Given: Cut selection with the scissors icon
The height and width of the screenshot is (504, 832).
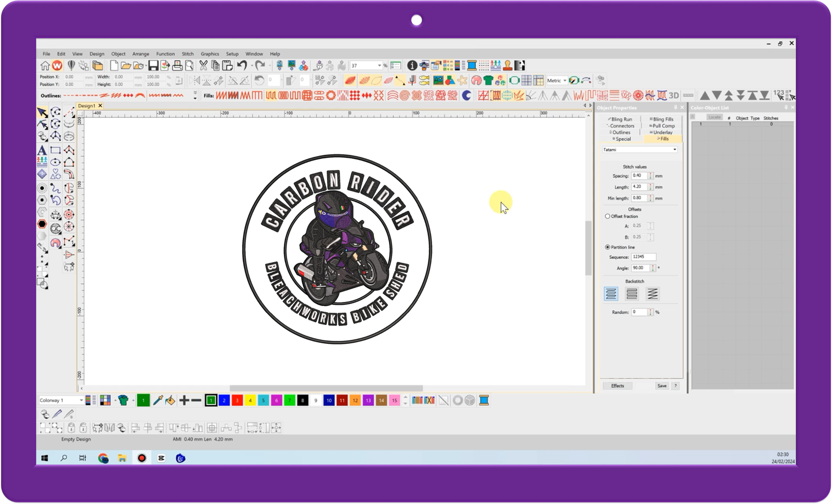Looking at the screenshot, I should pyautogui.click(x=203, y=65).
